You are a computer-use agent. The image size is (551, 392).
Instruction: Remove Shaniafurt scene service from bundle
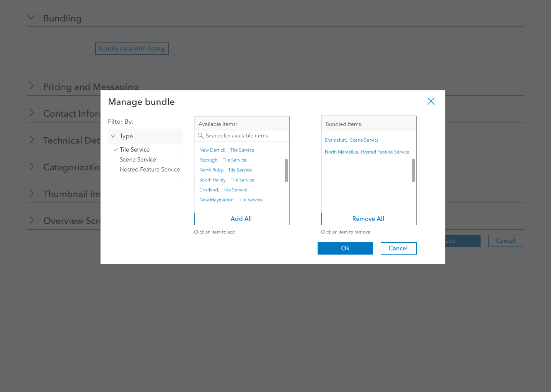click(351, 140)
